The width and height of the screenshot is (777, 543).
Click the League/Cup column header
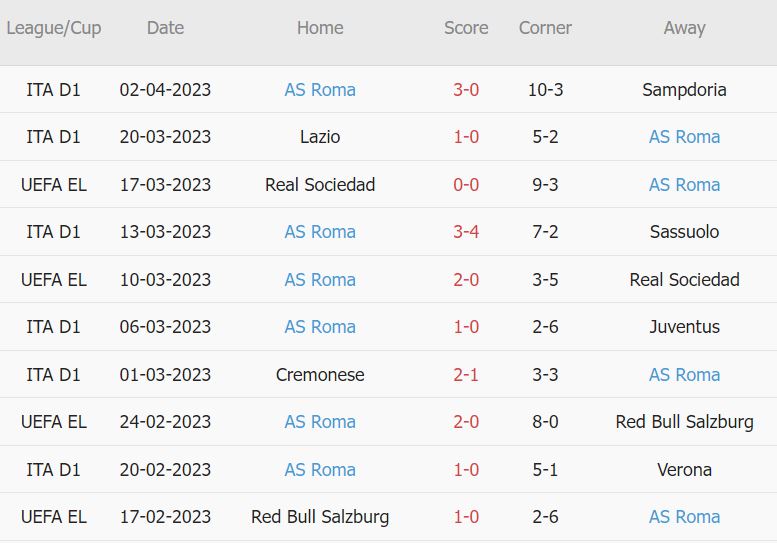click(54, 28)
